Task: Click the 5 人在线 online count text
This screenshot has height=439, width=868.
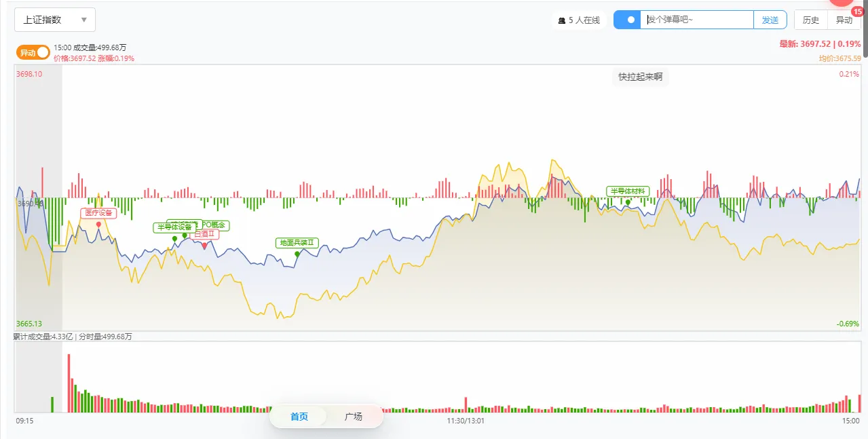Action: [584, 20]
